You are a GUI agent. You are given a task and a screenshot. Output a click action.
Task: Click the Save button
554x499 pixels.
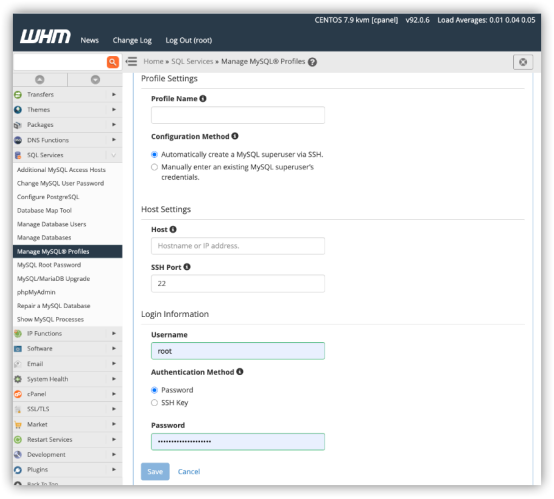(x=155, y=472)
